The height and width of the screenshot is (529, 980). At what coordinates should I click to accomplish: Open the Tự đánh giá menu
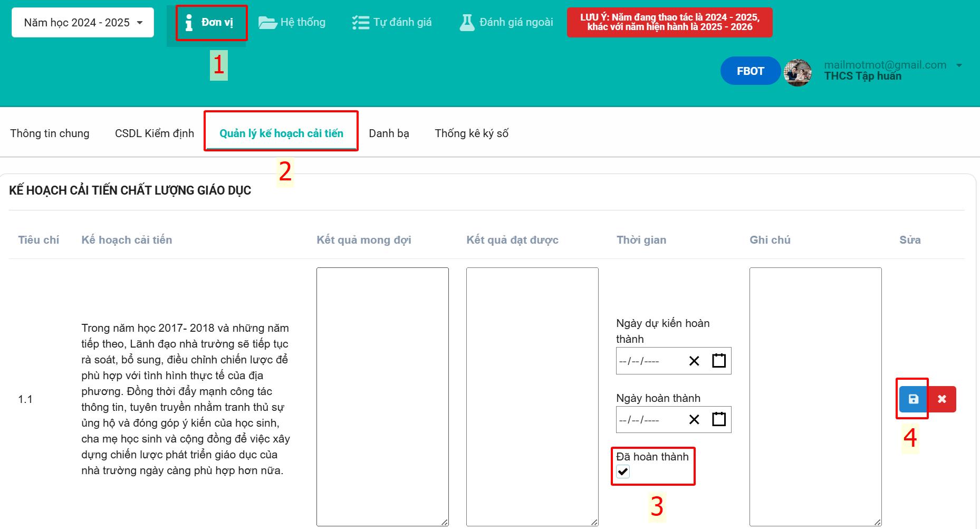click(x=392, y=22)
